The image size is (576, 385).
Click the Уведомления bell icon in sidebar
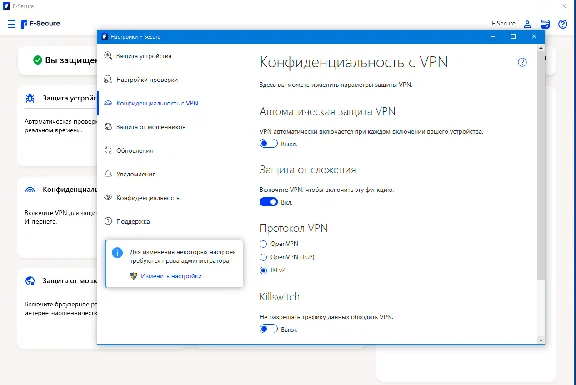point(108,174)
